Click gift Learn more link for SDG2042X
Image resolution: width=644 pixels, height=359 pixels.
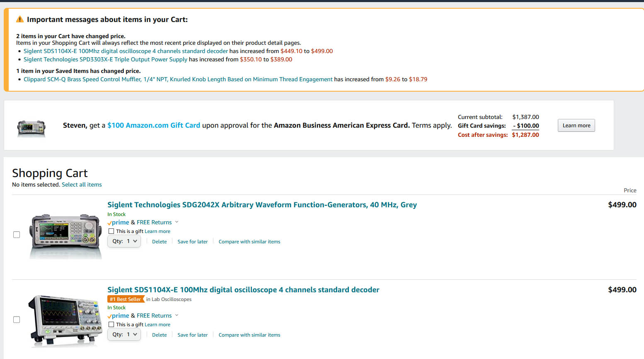157,231
